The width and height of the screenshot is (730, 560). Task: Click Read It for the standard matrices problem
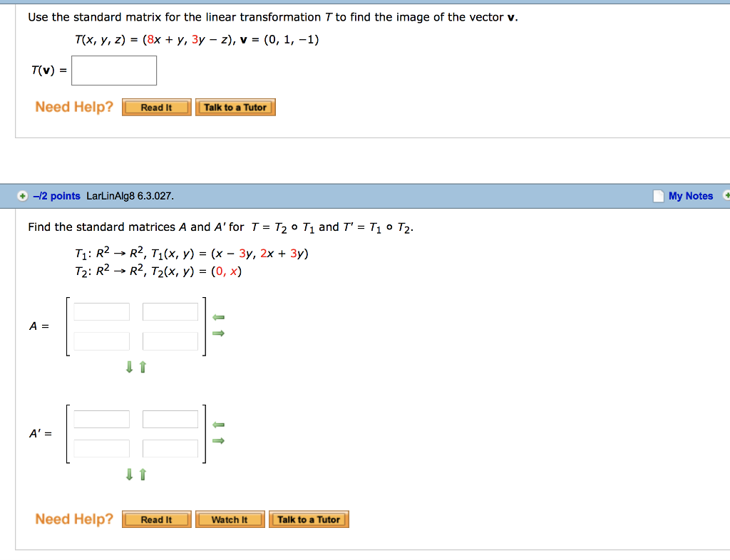(x=156, y=519)
